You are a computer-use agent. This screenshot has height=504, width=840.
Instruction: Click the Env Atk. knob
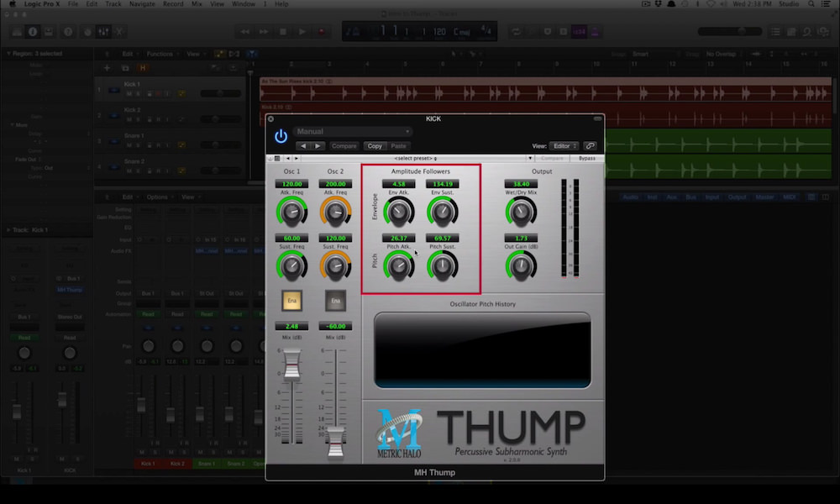[x=398, y=212]
